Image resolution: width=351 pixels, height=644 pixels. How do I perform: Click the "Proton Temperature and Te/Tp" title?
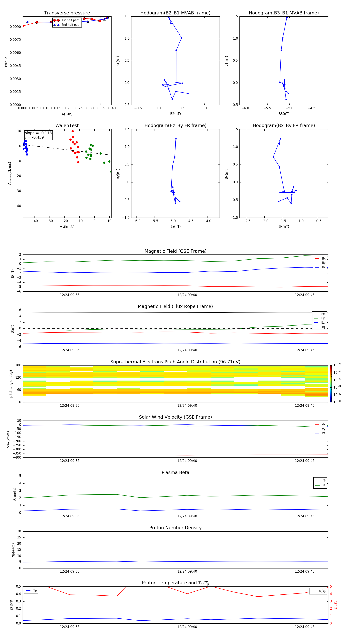pos(175,583)
